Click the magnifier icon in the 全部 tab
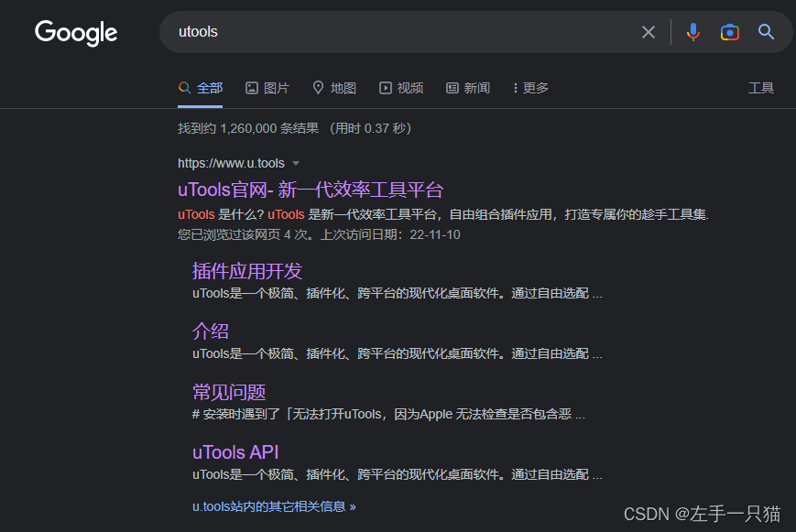The image size is (796, 532). tap(185, 88)
